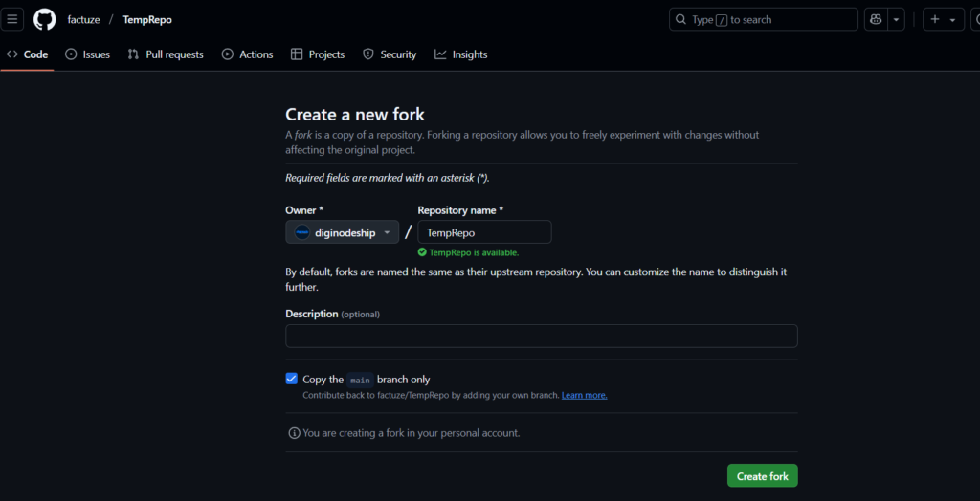Screen dimensions: 980x501
Task: Click the info icon beside personal account note
Action: tap(294, 433)
